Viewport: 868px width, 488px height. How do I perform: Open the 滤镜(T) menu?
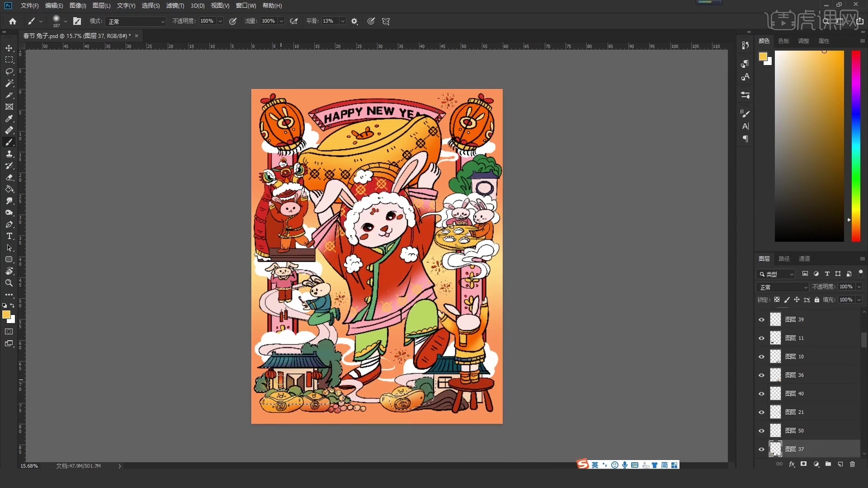175,5
